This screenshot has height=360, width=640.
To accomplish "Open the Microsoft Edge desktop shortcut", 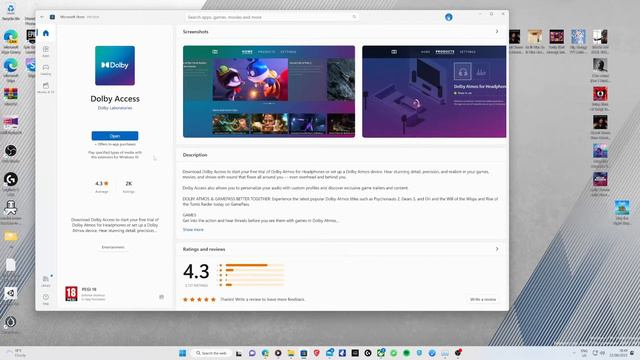I will click(11, 69).
